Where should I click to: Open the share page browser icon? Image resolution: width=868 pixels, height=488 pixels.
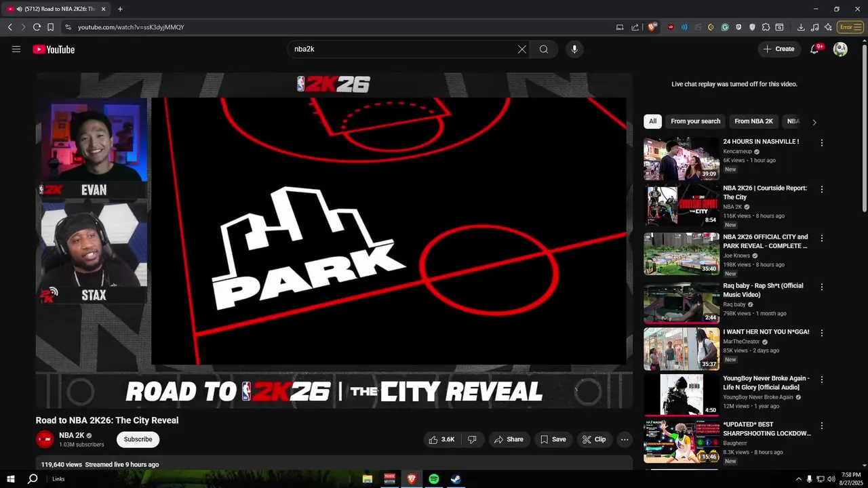point(635,27)
